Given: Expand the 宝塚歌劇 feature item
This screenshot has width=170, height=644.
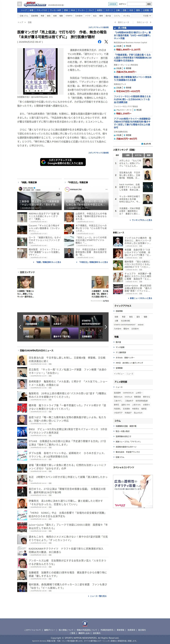Looking at the screenshot, I should tap(133, 368).
